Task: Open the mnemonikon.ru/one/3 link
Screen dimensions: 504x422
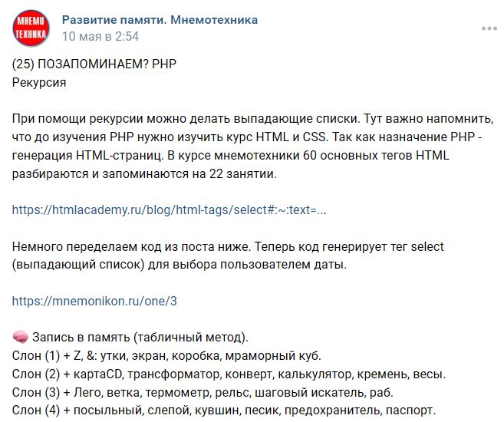Action: click(x=95, y=301)
